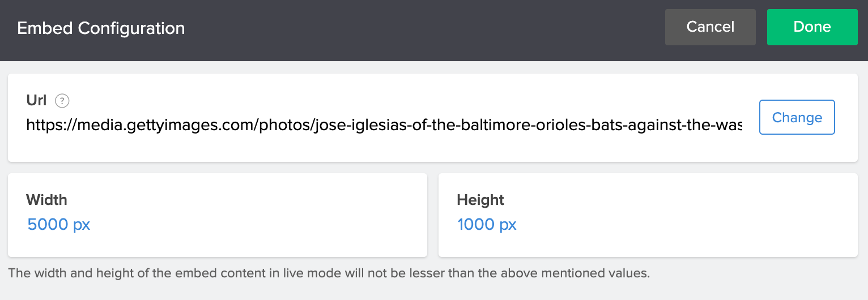Click the Url field label
The width and height of the screenshot is (868, 300).
click(37, 100)
